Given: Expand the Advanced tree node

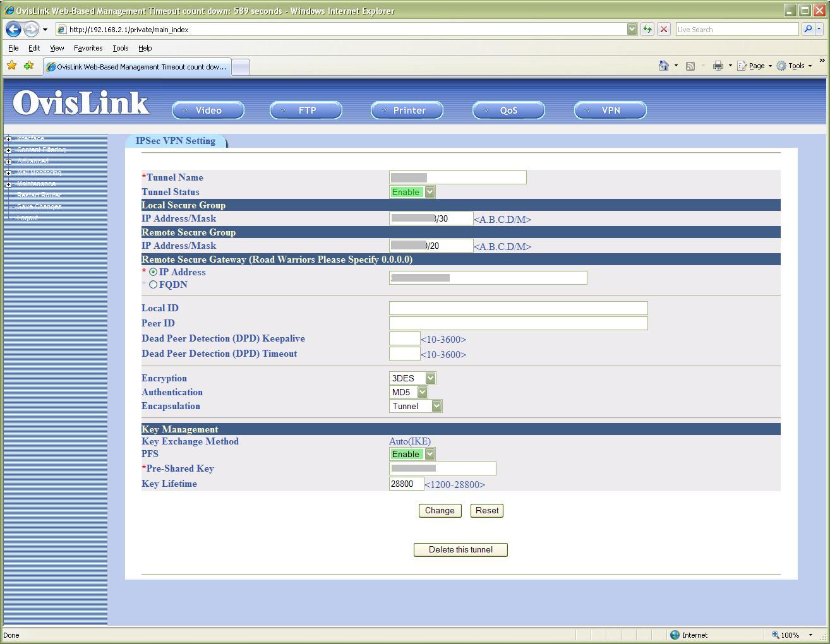Looking at the screenshot, I should [8, 162].
